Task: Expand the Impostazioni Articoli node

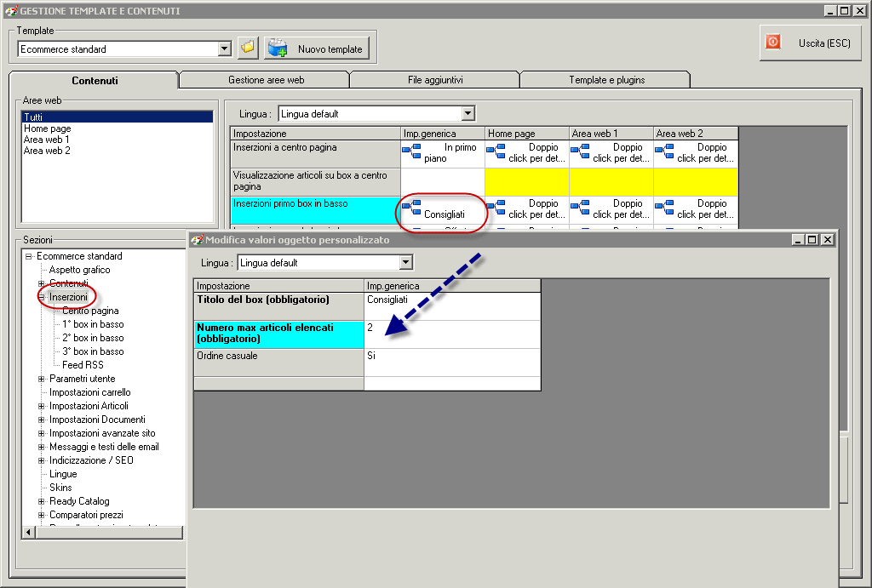Action: [x=41, y=406]
